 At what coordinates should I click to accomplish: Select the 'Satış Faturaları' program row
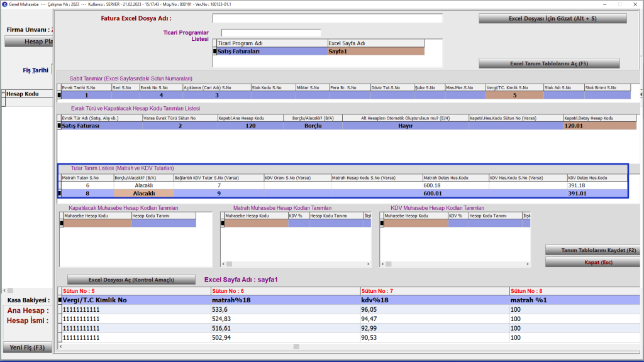(272, 52)
